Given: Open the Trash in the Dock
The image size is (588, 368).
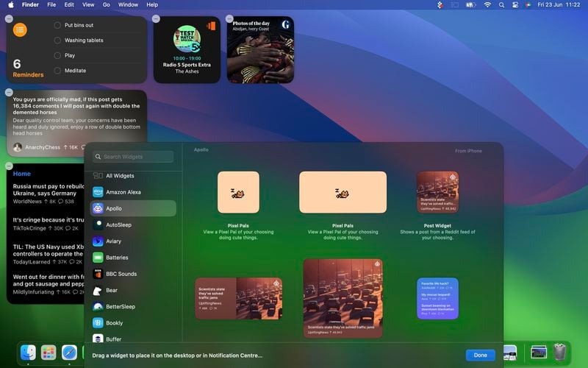Looking at the screenshot, I should click(x=559, y=353).
